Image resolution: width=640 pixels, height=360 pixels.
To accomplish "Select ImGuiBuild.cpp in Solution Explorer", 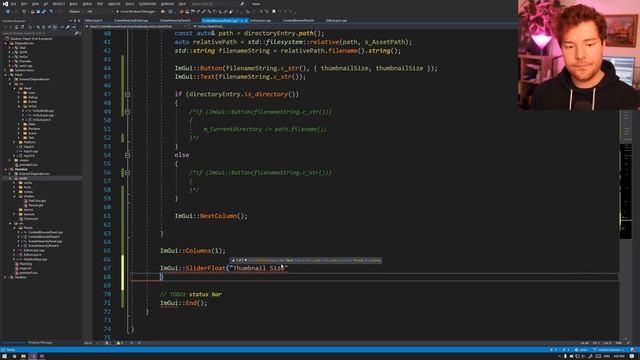I will coord(43,111).
